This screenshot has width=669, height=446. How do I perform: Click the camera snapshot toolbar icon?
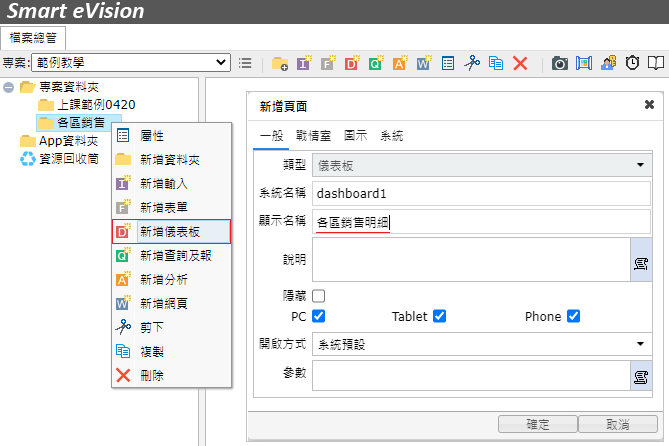pyautogui.click(x=559, y=63)
